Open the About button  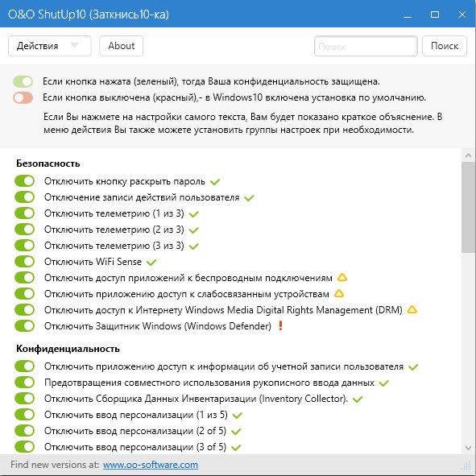point(121,46)
